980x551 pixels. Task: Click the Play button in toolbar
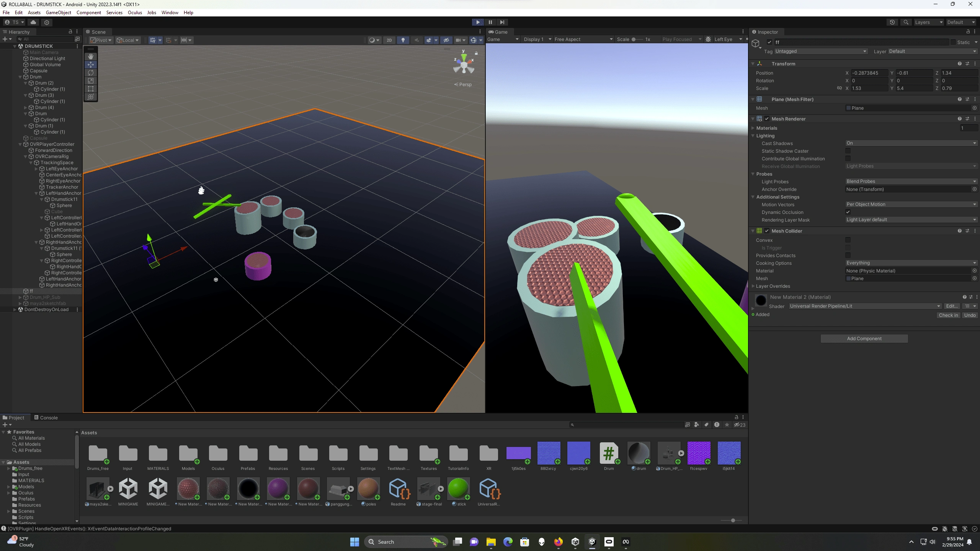click(478, 22)
